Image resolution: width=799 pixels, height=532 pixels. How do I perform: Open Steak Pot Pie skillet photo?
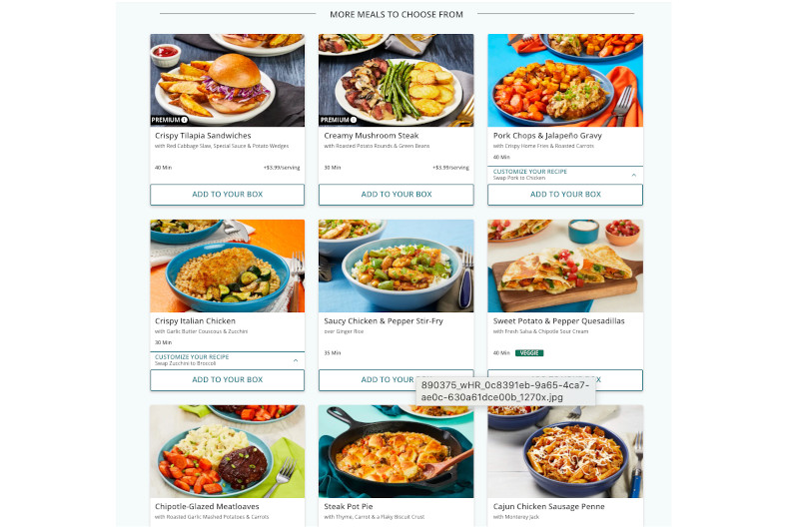(396, 451)
